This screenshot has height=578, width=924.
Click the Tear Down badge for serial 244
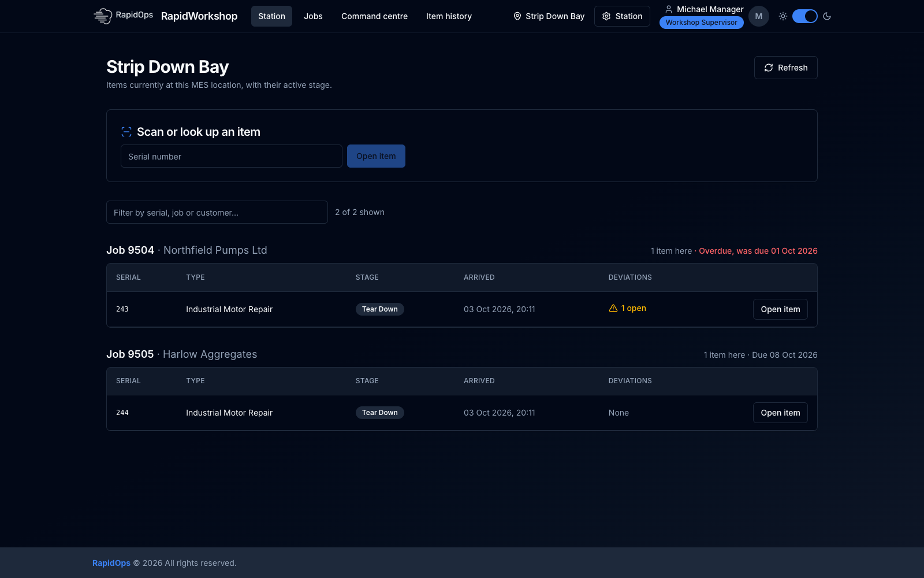click(x=380, y=413)
